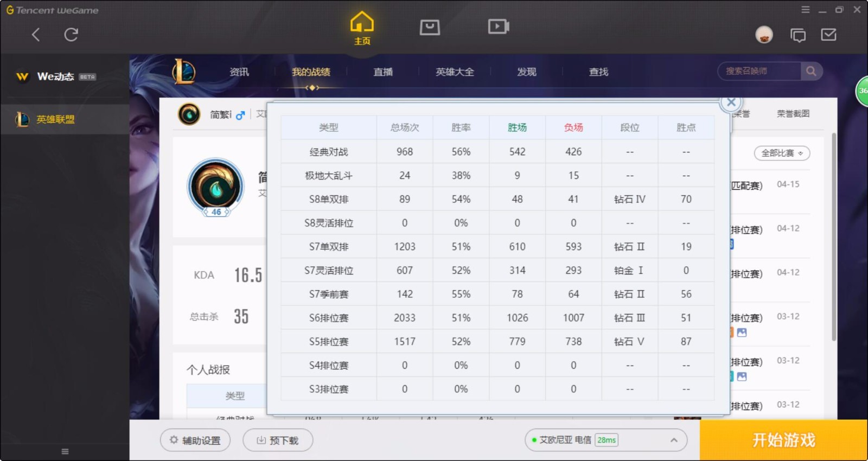Expand the 艾欧尼亚 电信 server selector
This screenshot has width=868, height=461.
(606, 440)
